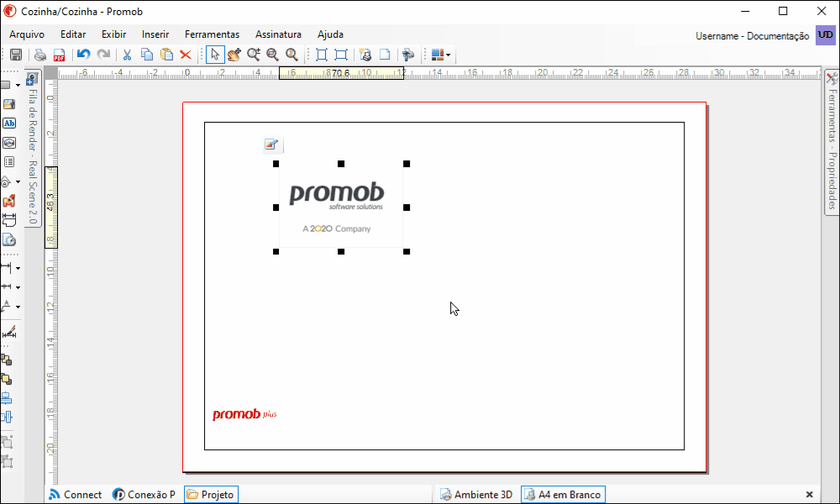Save the project with the floppy disk icon

coord(16,55)
